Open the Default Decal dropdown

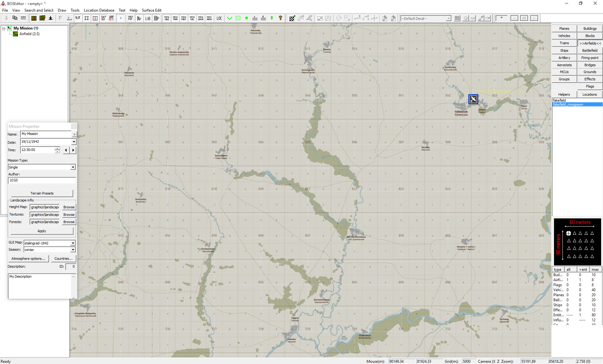(448, 19)
